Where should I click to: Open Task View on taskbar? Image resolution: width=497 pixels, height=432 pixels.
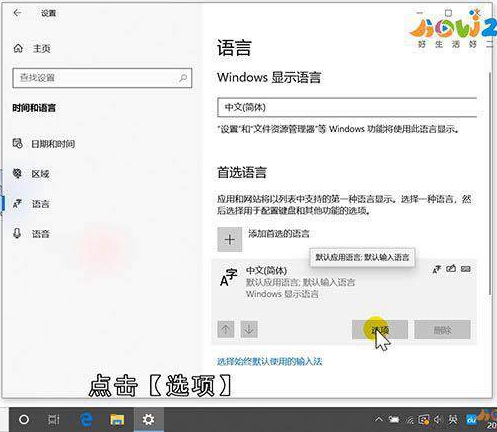[x=54, y=419]
